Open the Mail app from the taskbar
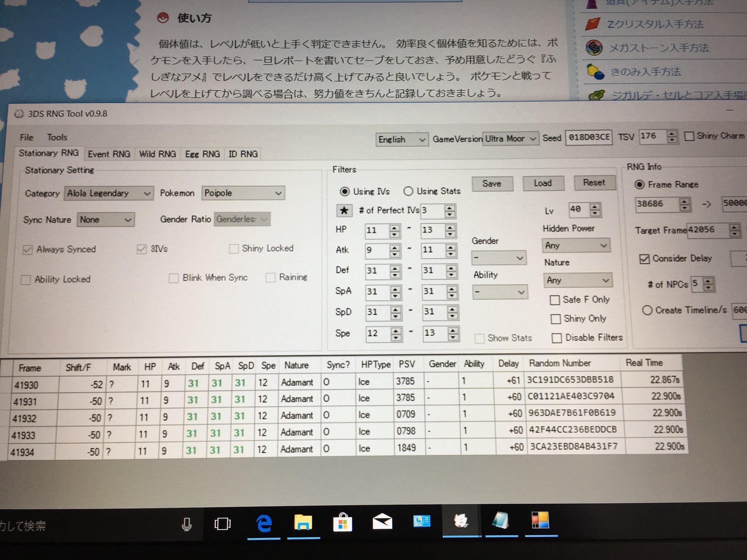The height and width of the screenshot is (560, 747). (382, 522)
